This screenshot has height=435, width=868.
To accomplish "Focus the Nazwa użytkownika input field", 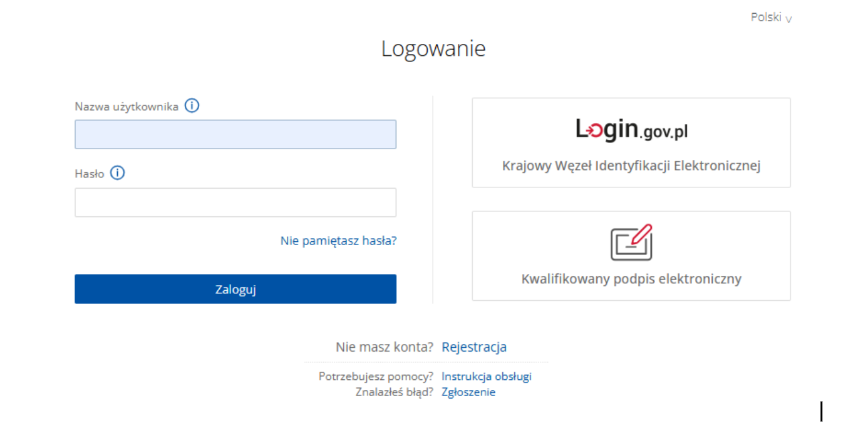I will pyautogui.click(x=235, y=134).
